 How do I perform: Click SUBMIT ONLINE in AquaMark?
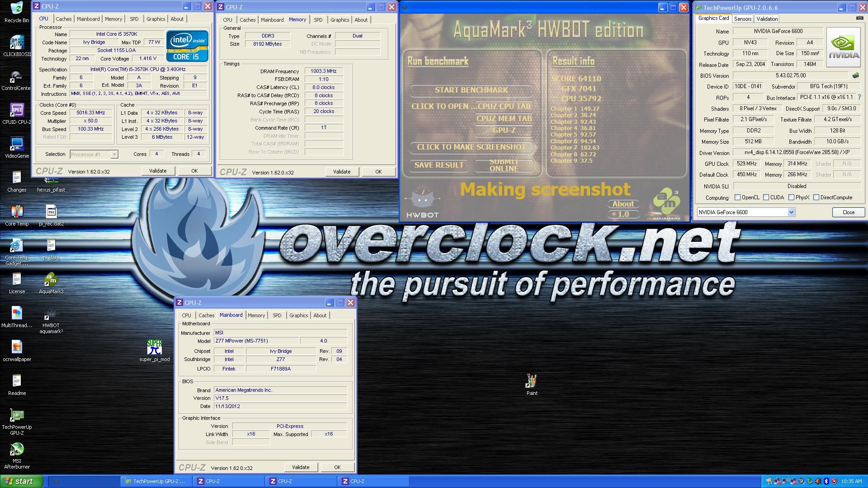click(504, 165)
